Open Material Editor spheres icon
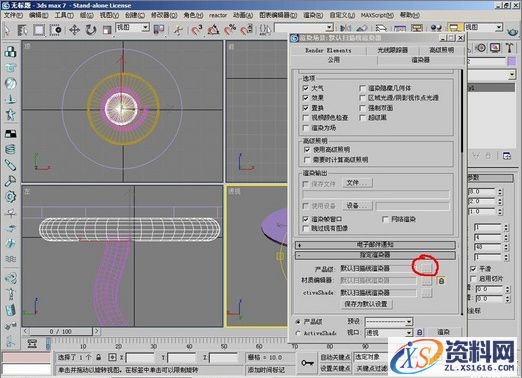 click(436, 29)
